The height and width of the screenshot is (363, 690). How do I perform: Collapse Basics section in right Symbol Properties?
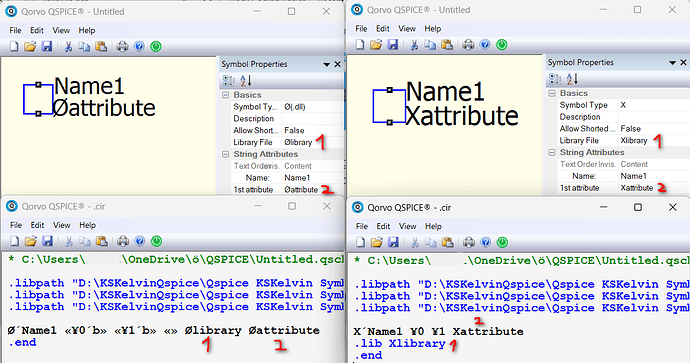[552, 93]
